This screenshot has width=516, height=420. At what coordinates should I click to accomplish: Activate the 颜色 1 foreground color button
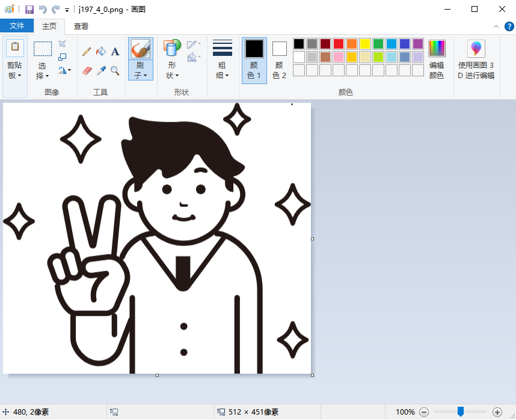click(x=254, y=60)
